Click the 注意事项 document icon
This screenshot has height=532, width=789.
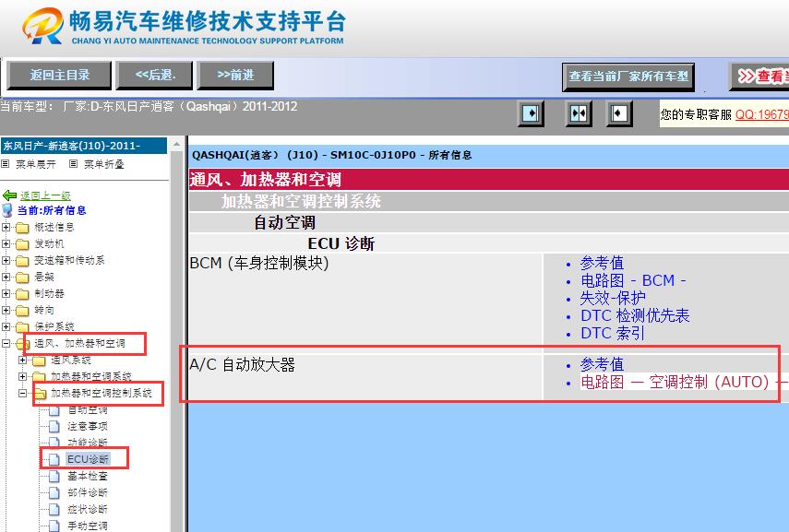(x=54, y=426)
